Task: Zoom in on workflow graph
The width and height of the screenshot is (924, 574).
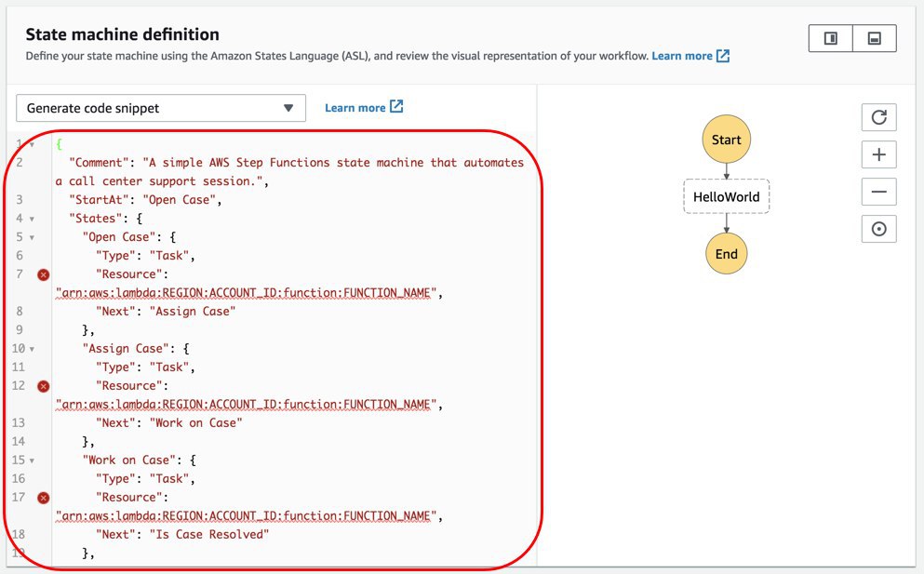Action: click(x=878, y=154)
